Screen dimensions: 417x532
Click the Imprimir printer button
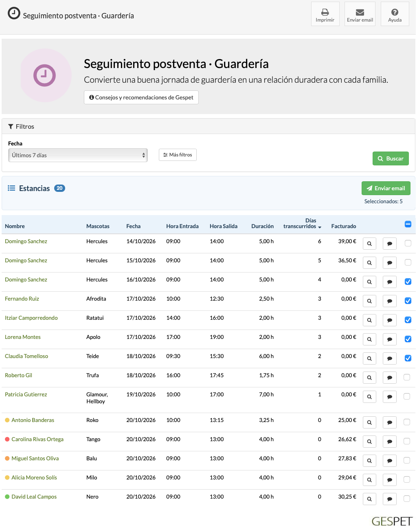(325, 14)
